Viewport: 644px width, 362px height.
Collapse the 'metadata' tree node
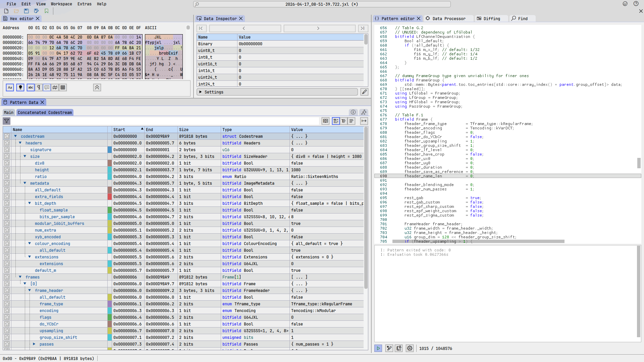pyautogui.click(x=25, y=183)
